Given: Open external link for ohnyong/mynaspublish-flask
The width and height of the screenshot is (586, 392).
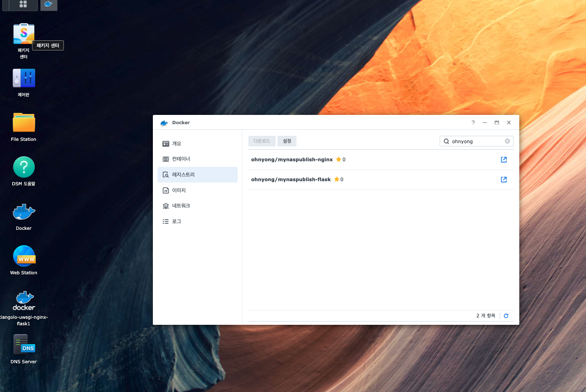Looking at the screenshot, I should click(504, 179).
